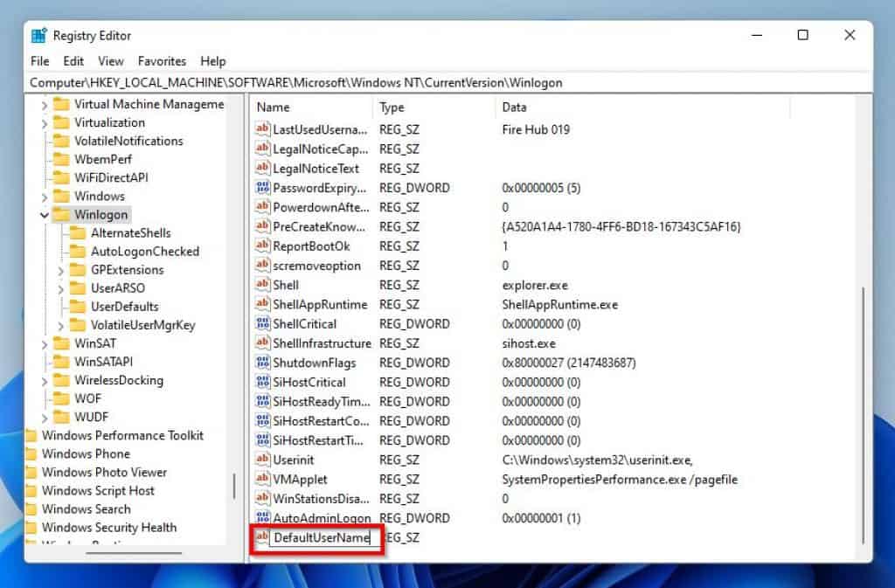Select the WiFiDirectAPI key

click(111, 177)
